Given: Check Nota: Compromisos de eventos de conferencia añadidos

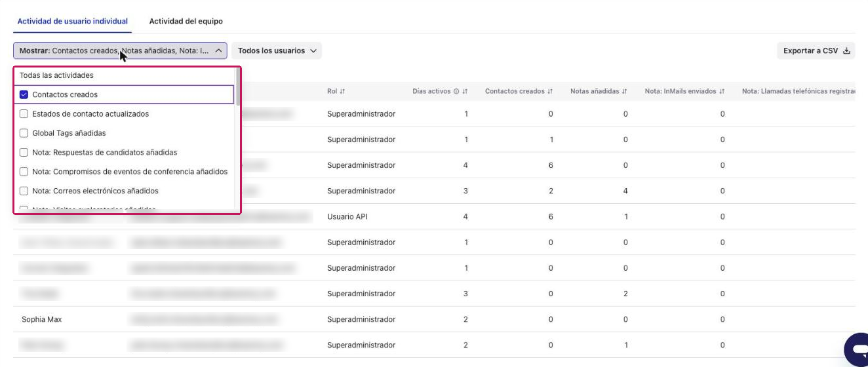Looking at the screenshot, I should (24, 172).
